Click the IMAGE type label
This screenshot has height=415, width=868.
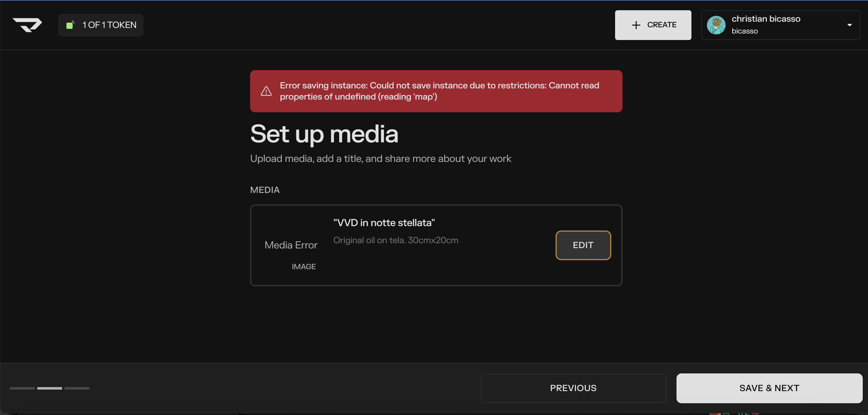tap(304, 266)
